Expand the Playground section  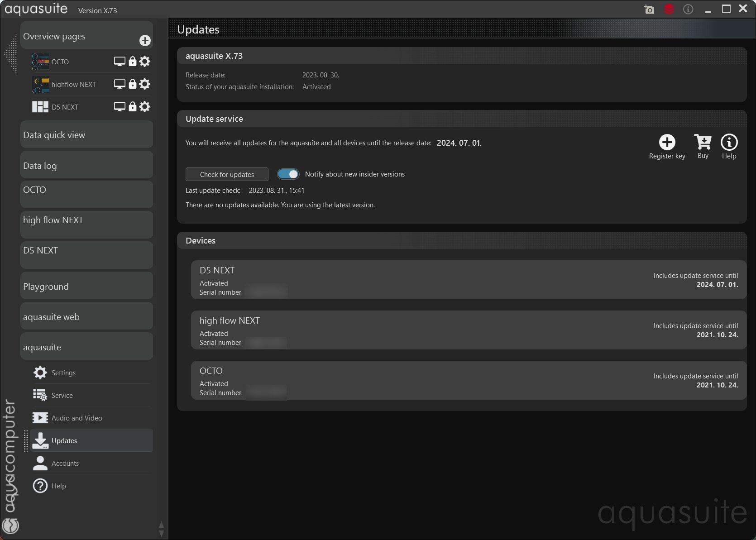(86, 286)
